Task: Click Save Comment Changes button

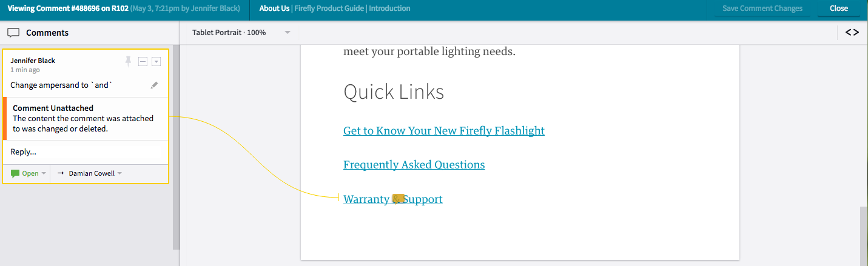Action: [x=762, y=8]
